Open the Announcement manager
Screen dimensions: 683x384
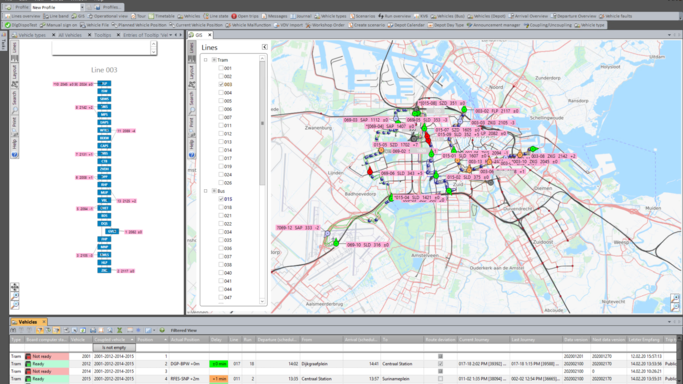pyautogui.click(x=493, y=25)
